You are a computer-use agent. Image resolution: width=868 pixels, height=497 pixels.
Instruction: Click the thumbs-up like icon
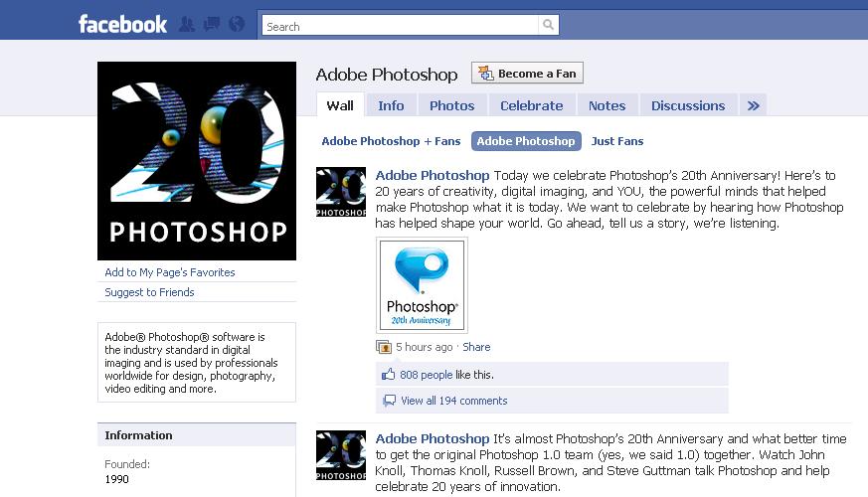(388, 374)
